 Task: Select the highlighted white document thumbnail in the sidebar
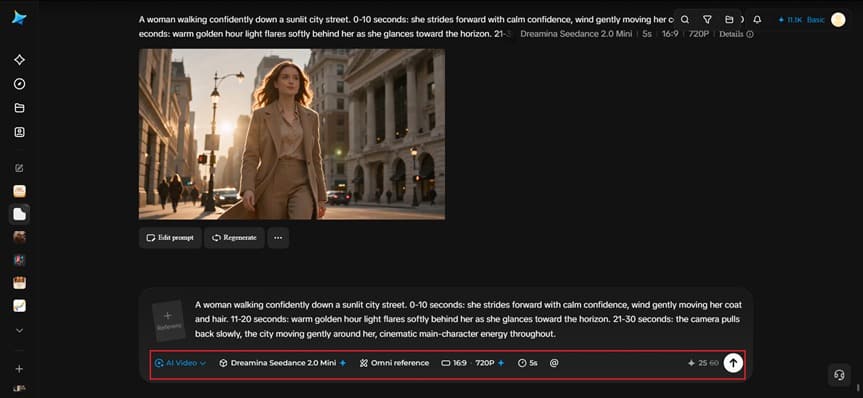[x=19, y=214]
